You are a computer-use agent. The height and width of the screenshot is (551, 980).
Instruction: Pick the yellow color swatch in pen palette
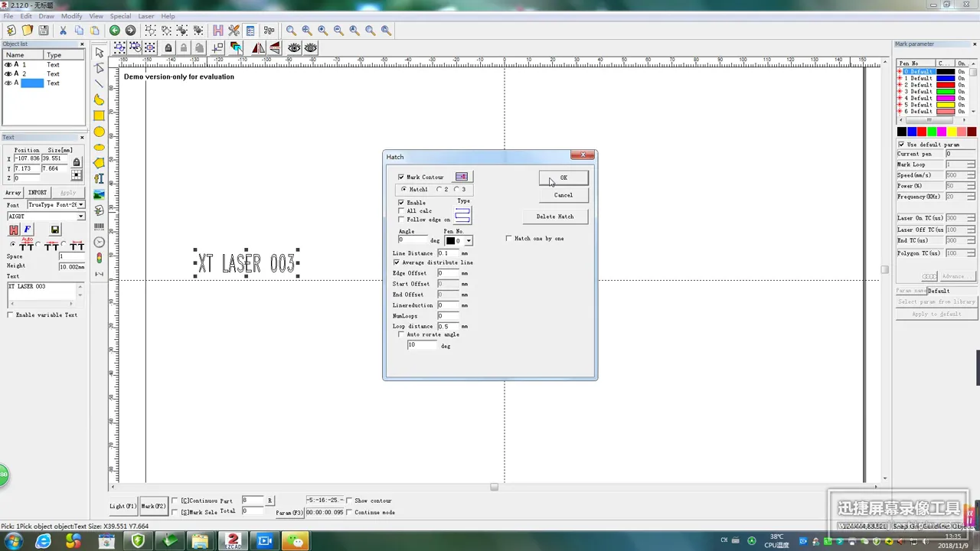952,132
